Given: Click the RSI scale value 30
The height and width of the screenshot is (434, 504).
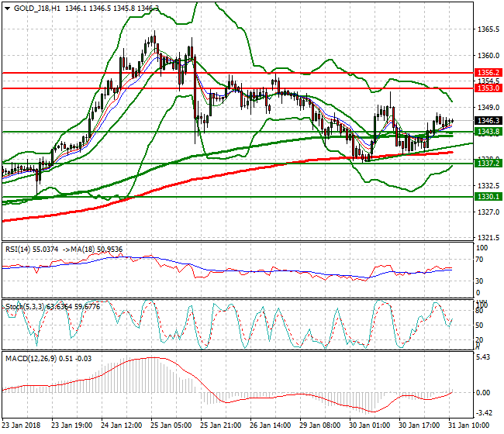Looking at the screenshot, I should [479, 281].
